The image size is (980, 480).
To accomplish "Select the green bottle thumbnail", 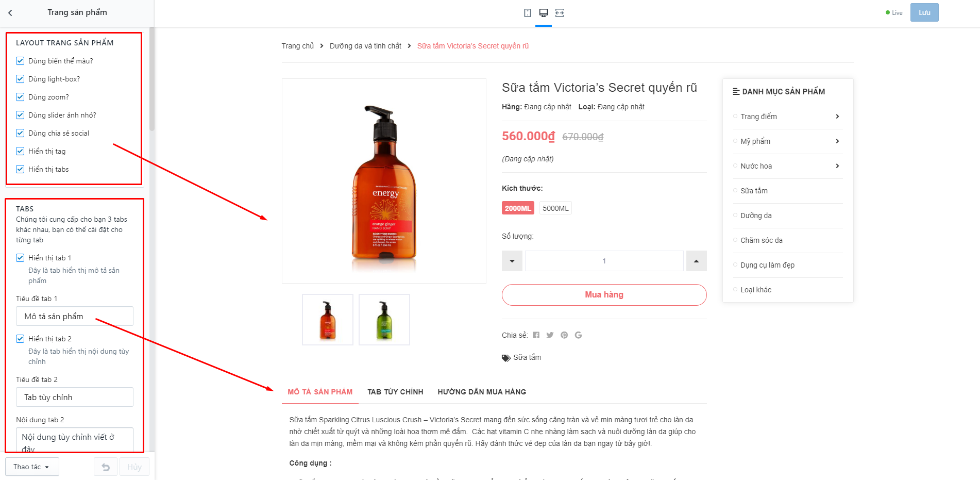I will click(384, 320).
